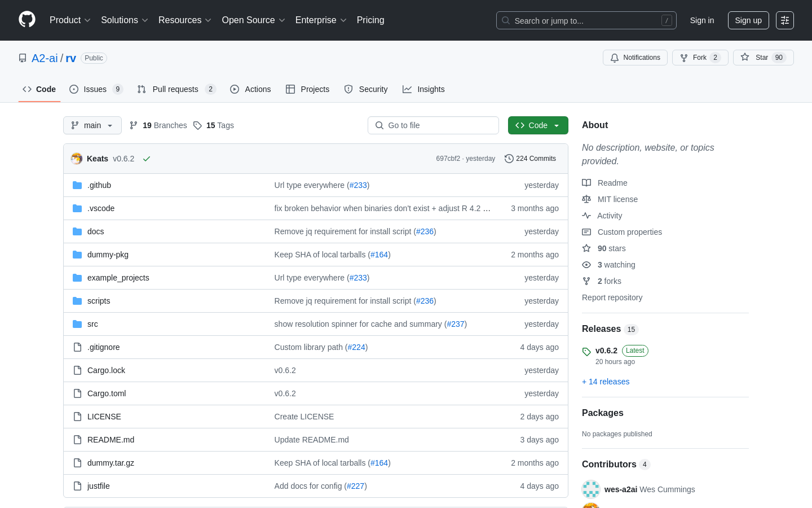Click the justfile file icon
The image size is (812, 508).
(x=77, y=486)
